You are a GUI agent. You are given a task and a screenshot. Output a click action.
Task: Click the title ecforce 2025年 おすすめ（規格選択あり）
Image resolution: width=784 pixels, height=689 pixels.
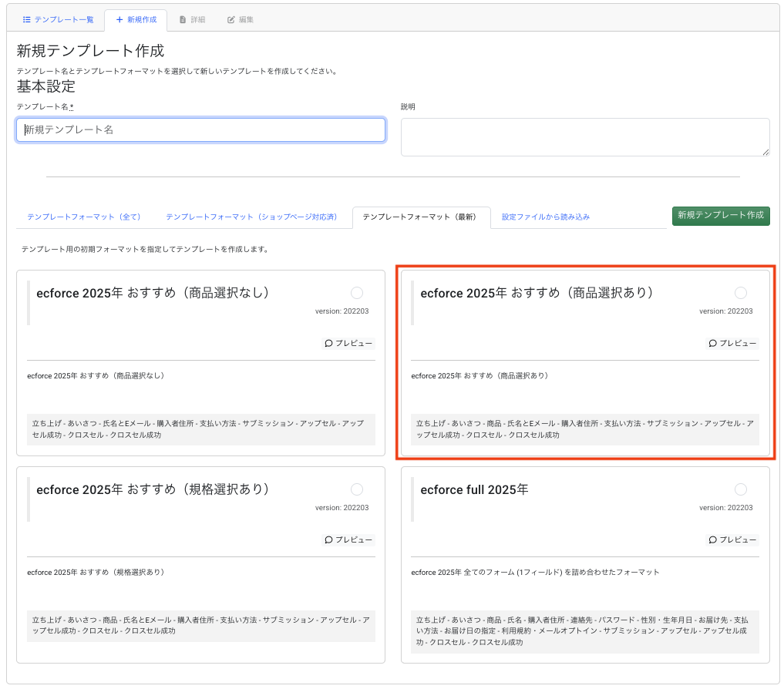153,489
